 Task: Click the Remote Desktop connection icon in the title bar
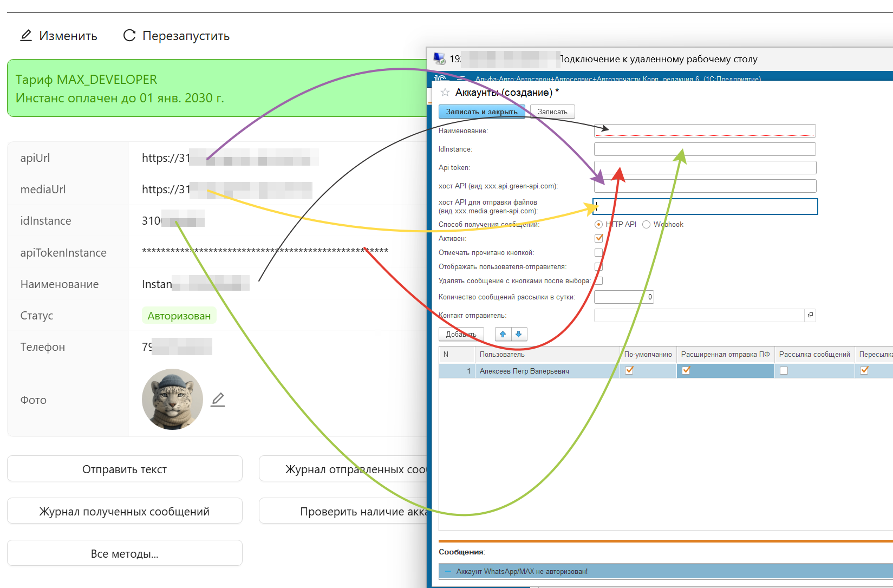coord(439,58)
